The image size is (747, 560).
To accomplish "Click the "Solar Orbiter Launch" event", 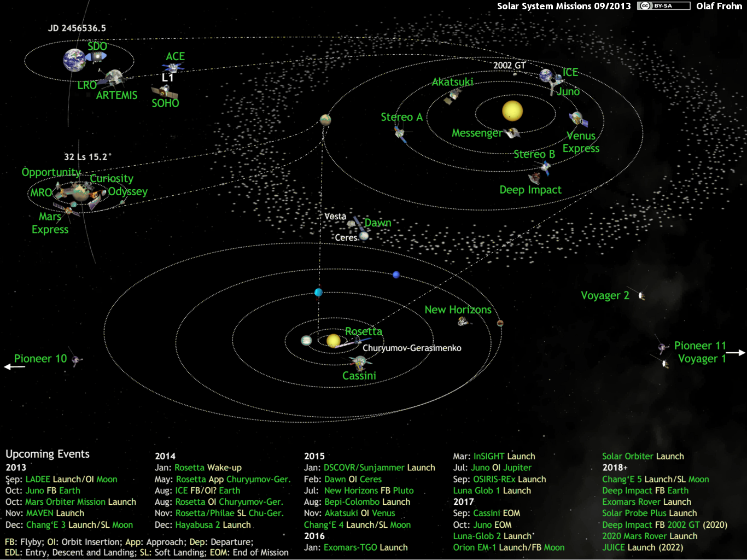I will click(643, 456).
